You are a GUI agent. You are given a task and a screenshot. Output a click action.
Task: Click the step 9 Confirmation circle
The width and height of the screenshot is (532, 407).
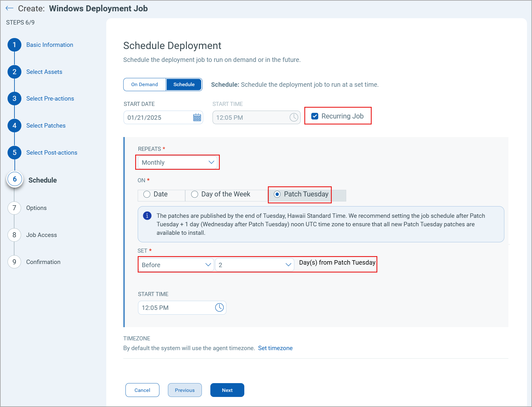pyautogui.click(x=14, y=262)
